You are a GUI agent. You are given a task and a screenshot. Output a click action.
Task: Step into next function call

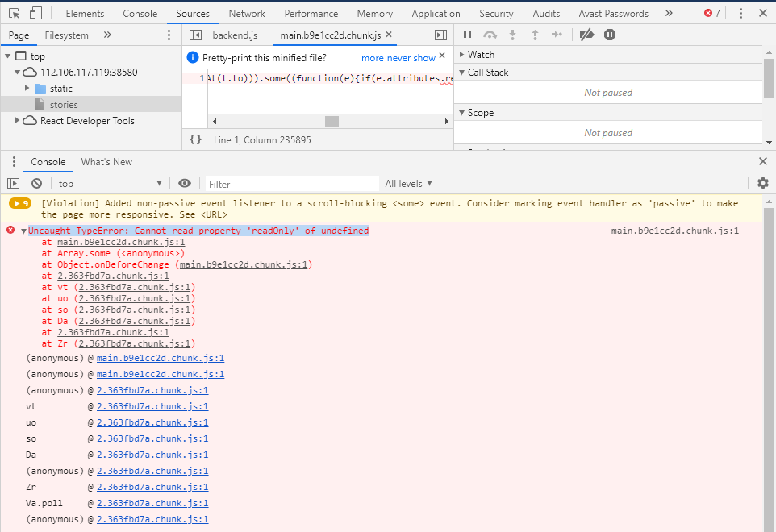[513, 35]
